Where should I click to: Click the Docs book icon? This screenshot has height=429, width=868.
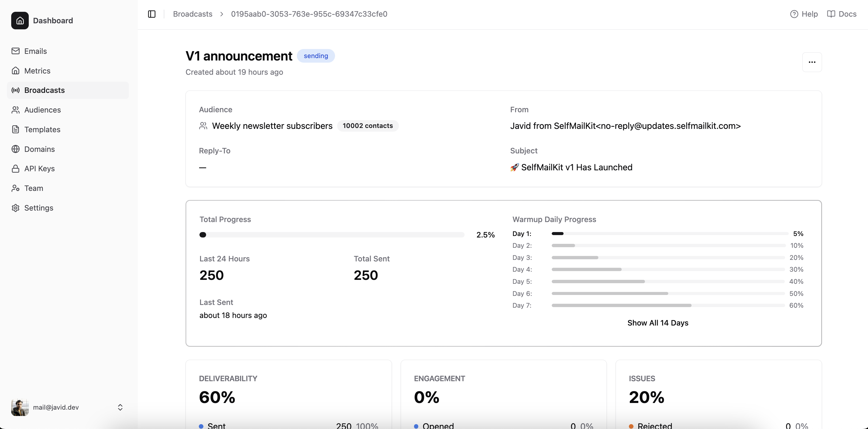(831, 14)
